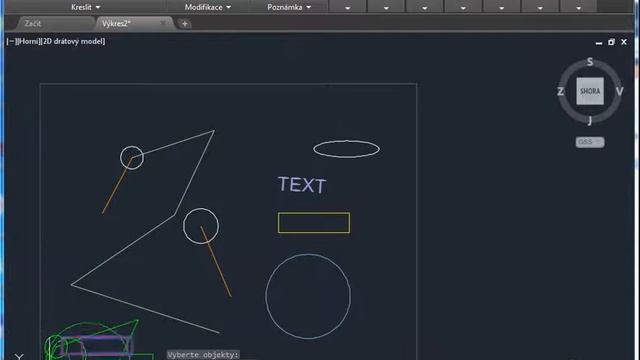
Task: Restore down the drawing viewport window
Action: pyautogui.click(x=611, y=42)
